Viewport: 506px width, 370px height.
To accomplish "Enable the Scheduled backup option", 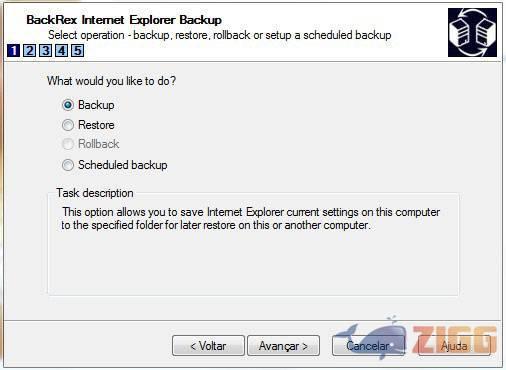I will point(68,165).
